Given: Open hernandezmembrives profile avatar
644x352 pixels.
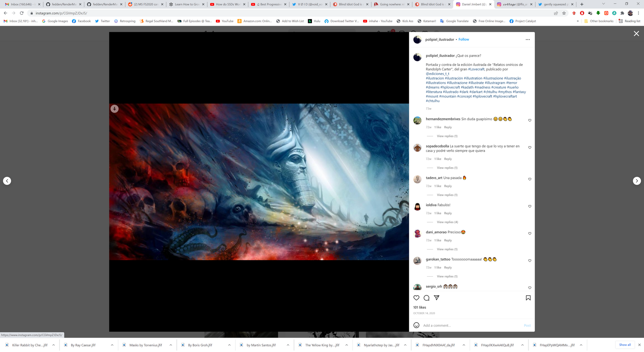Looking at the screenshot, I should click(x=417, y=120).
